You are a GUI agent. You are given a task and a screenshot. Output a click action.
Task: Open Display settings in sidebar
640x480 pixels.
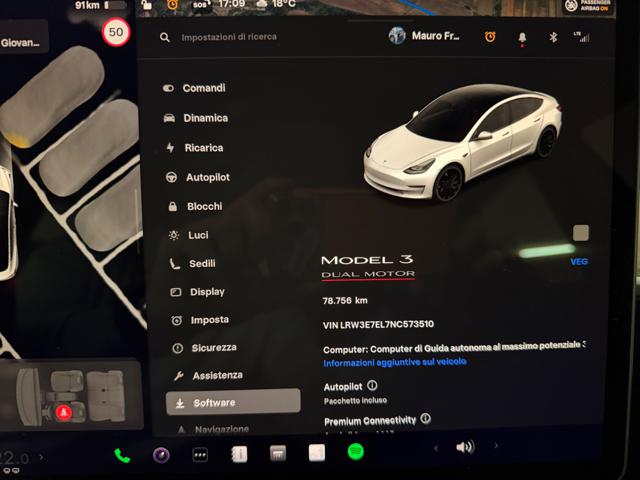coord(206,292)
